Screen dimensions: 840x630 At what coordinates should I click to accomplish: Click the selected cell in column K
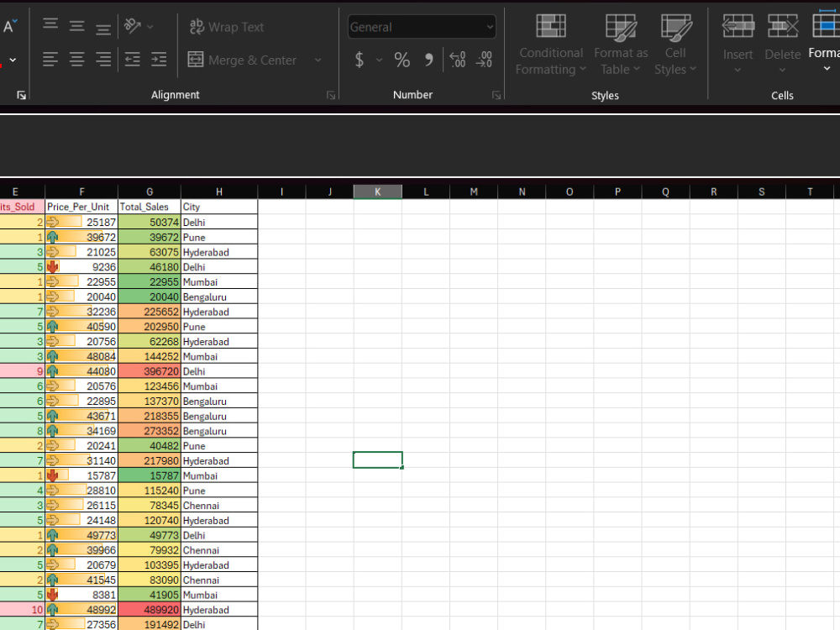pos(378,459)
